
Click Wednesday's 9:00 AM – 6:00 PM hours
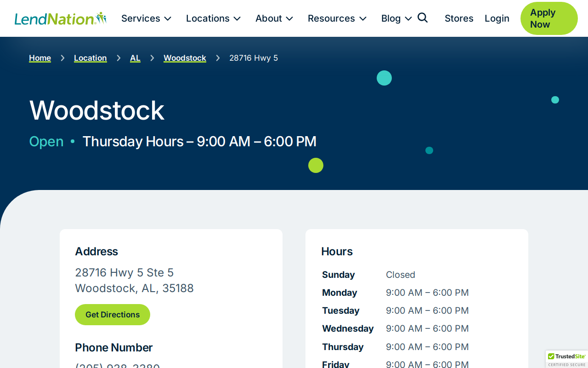[427, 328]
